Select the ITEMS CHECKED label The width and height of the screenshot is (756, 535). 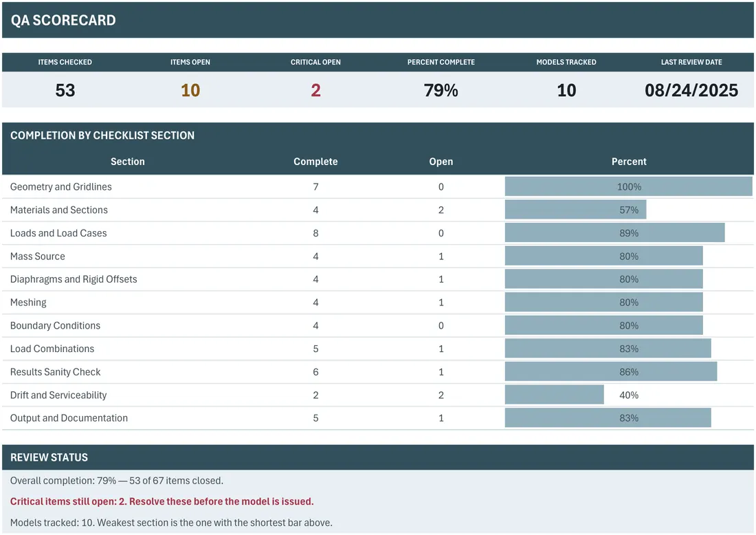coord(65,62)
